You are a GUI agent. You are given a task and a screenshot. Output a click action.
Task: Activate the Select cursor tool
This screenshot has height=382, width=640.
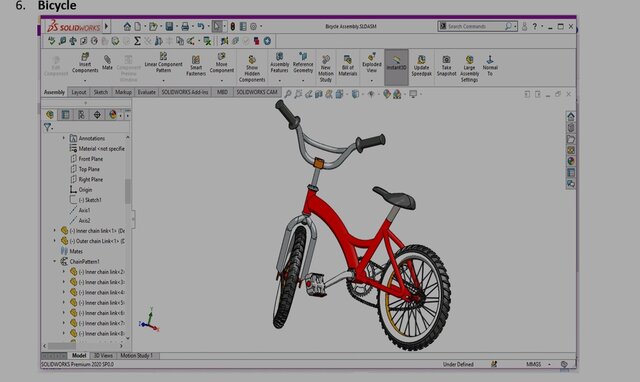tap(217, 27)
